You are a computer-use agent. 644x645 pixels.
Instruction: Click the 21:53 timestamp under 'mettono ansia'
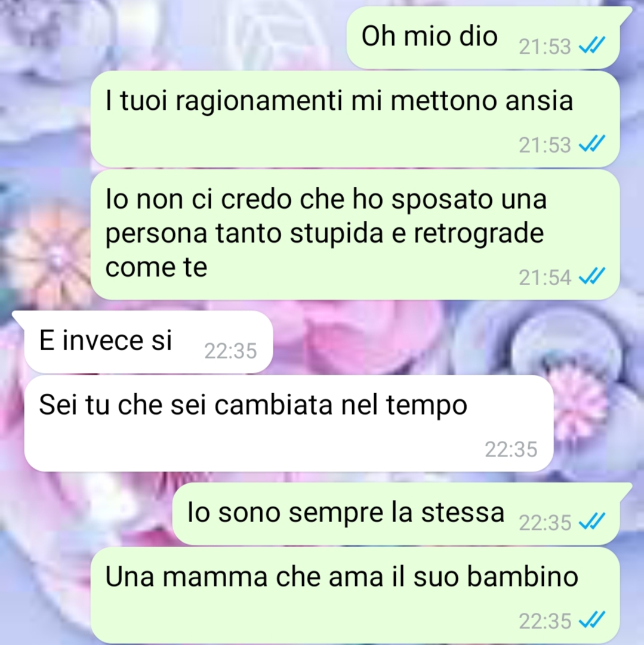[545, 145]
